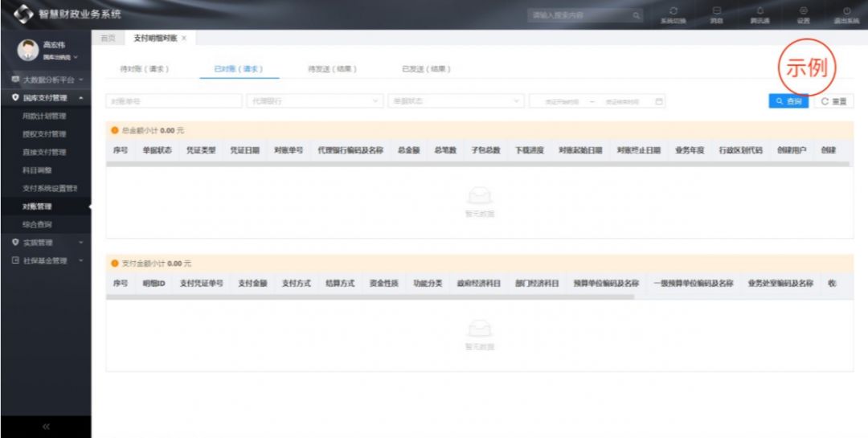Click 预算单位编码及名称 column header
868x438 pixels.
[x=606, y=283]
